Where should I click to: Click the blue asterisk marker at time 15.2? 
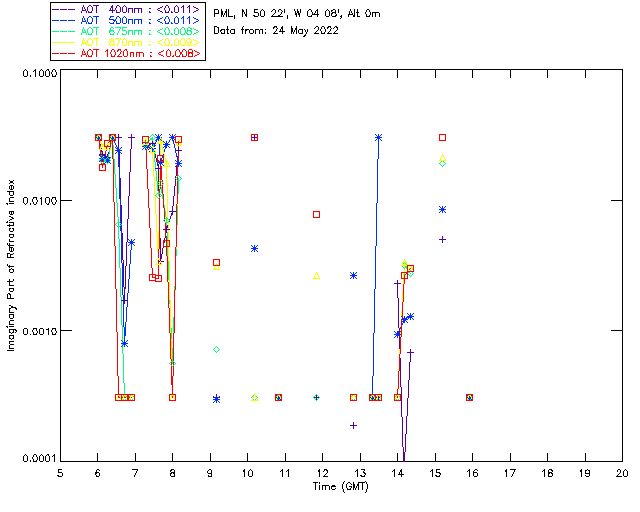[x=442, y=209]
